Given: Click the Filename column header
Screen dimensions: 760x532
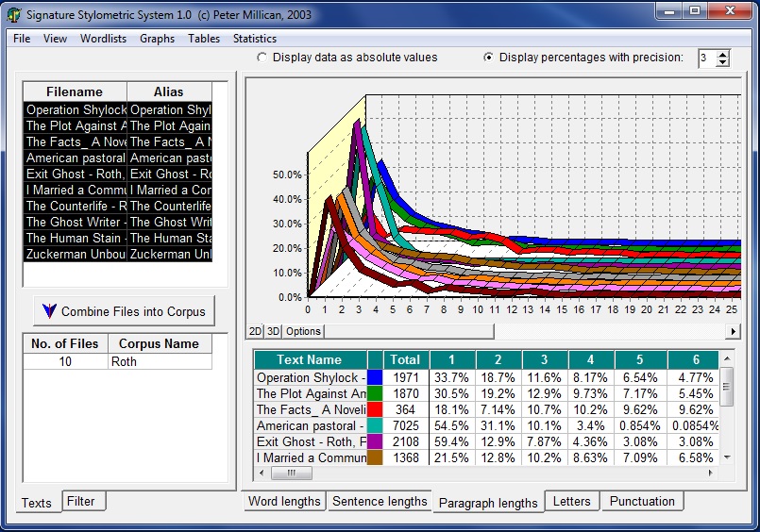Looking at the screenshot, I should click(x=75, y=92).
